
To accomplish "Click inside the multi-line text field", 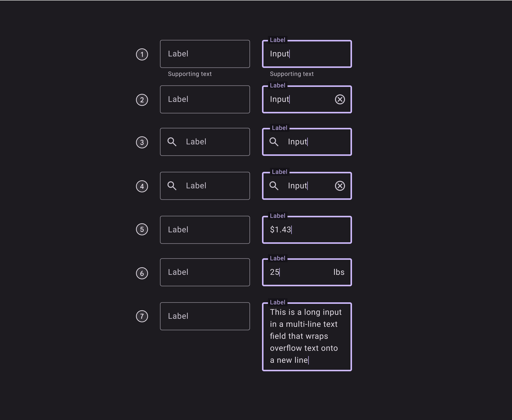I will click(x=307, y=337).
